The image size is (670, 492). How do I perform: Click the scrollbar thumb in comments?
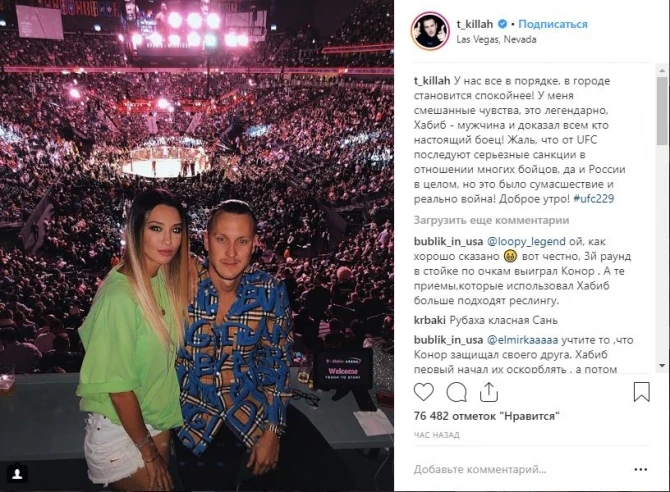coord(662,110)
